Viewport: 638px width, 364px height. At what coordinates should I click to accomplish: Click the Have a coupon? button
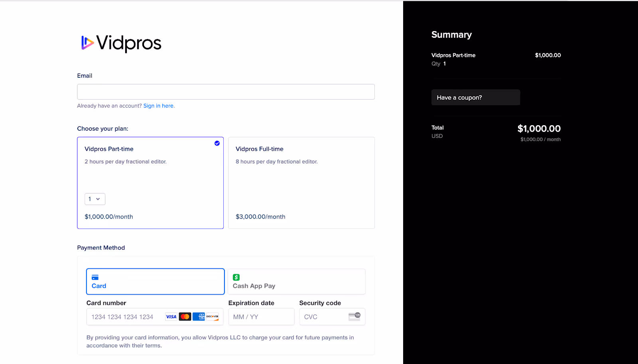point(476,97)
